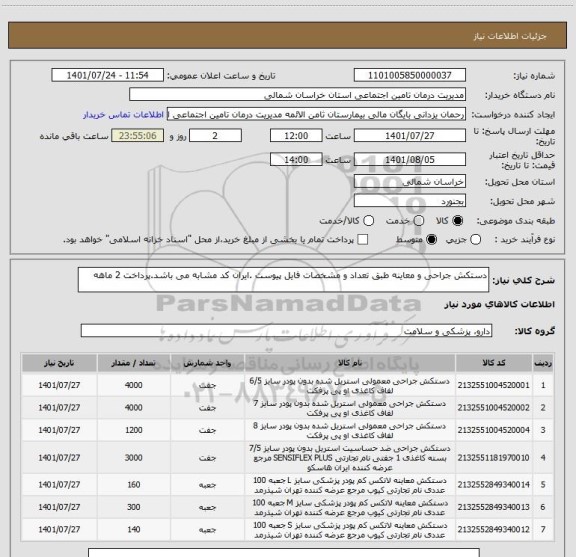The height and width of the screenshot is (557, 576).
Task: Click product code 2132551004520004
Action: pyautogui.click(x=494, y=430)
